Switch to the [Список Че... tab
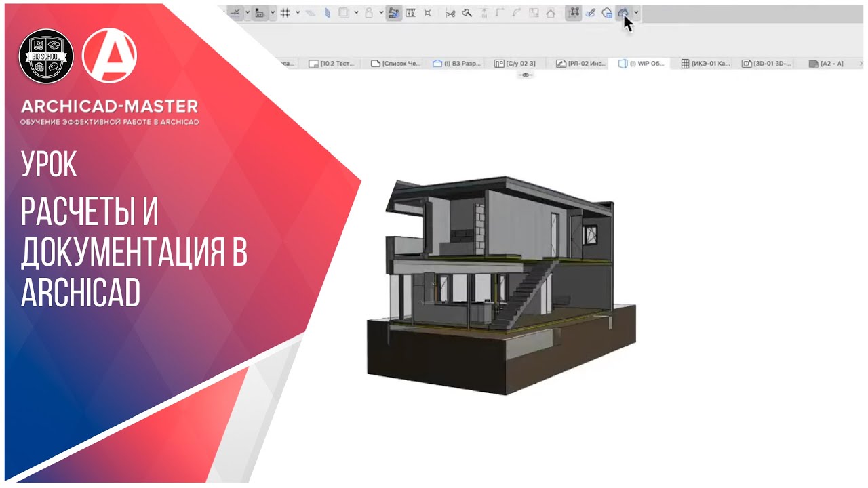Screen dimensions: 868x488 396,64
